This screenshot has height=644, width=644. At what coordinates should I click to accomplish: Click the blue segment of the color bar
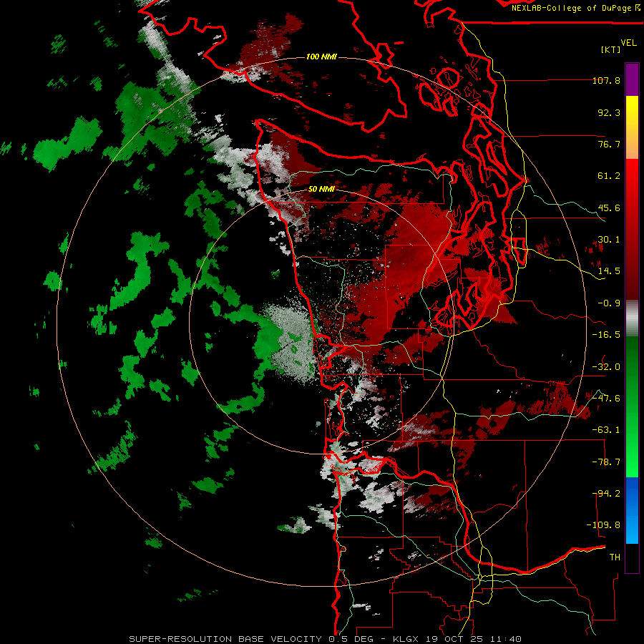pos(632,510)
